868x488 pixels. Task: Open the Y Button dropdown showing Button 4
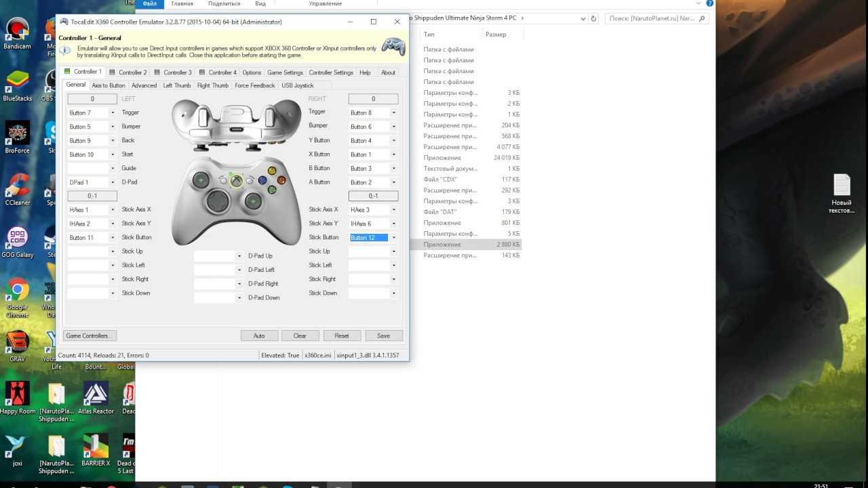point(394,140)
